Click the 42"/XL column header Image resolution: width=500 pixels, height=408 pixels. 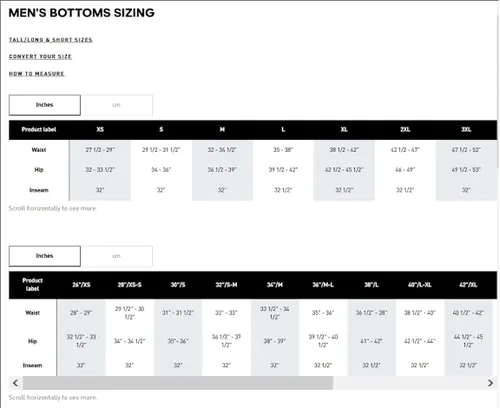[x=468, y=285]
